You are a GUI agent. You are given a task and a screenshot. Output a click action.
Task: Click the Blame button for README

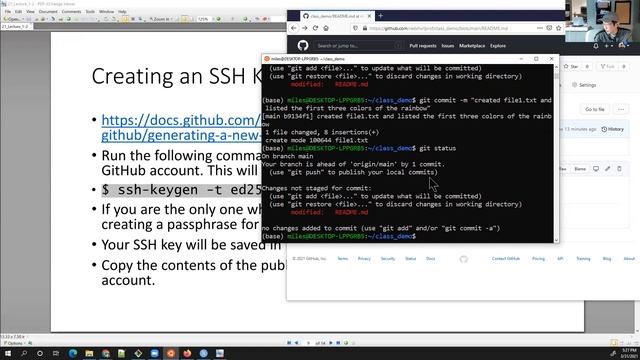[580, 169]
